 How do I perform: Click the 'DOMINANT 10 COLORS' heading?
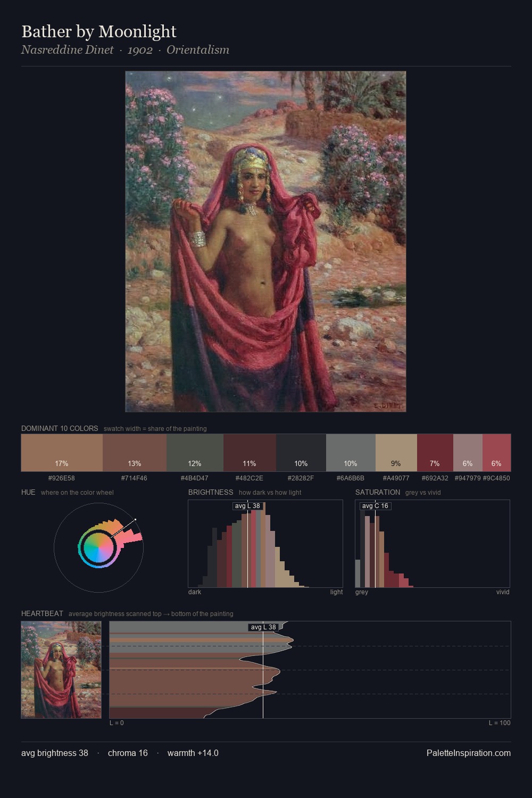point(60,428)
